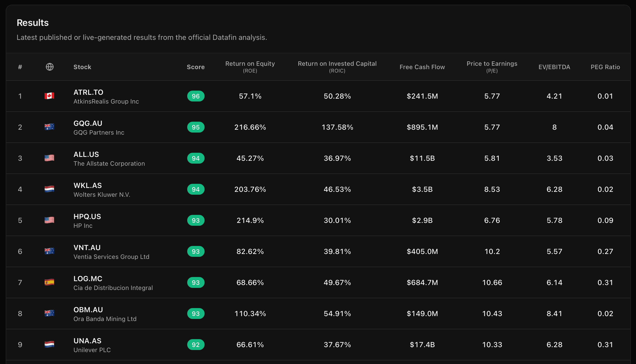Viewport: 636px width, 364px height.
Task: Click the Canada flag for ATRL.TO
Action: point(49,96)
